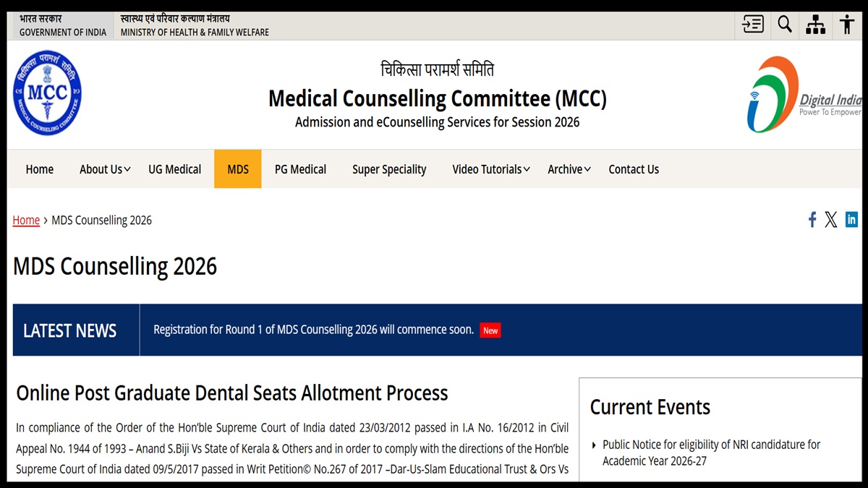Open Contact Us page
This screenshot has width=868, height=488.
coord(634,169)
